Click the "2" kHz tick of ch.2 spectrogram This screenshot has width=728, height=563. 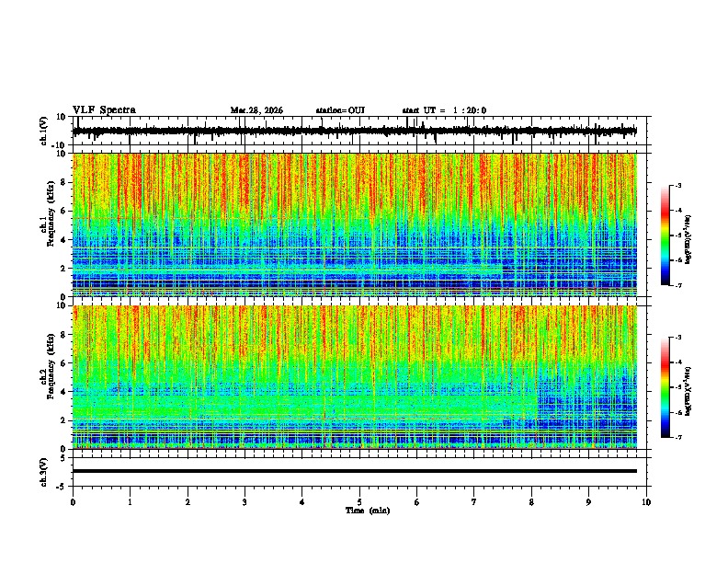(x=63, y=420)
